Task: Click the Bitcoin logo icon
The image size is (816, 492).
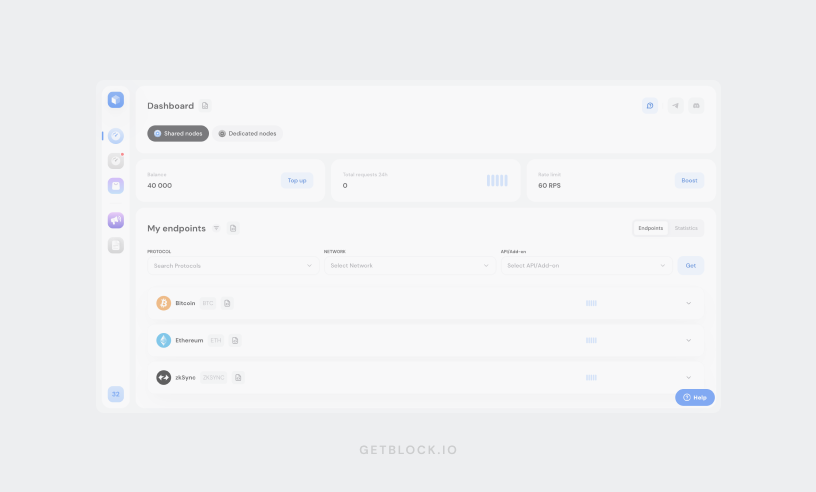Action: [163, 303]
